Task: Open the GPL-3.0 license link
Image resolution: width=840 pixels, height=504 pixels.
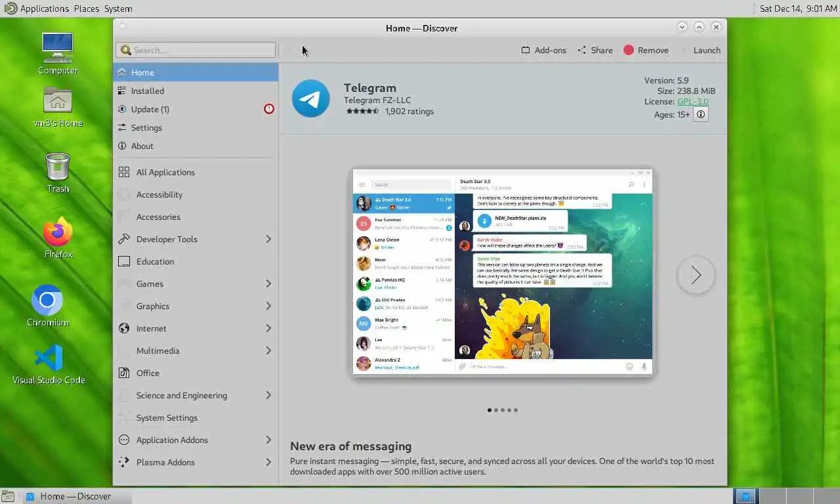Action: pyautogui.click(x=693, y=102)
